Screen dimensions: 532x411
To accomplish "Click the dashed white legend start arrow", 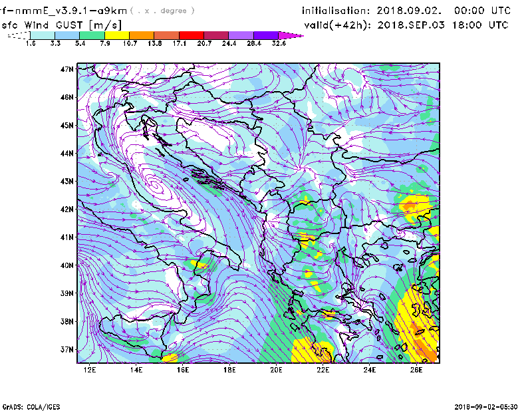I will tap(19, 35).
